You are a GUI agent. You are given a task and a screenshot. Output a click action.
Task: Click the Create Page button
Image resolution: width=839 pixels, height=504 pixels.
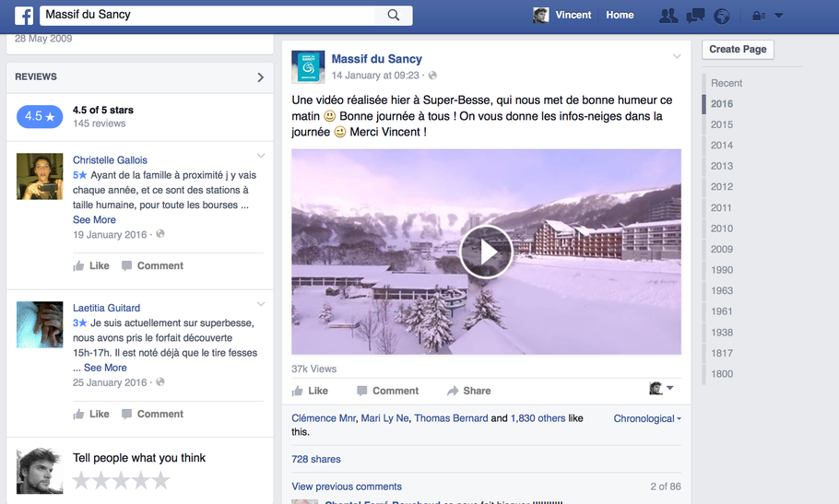click(x=738, y=49)
